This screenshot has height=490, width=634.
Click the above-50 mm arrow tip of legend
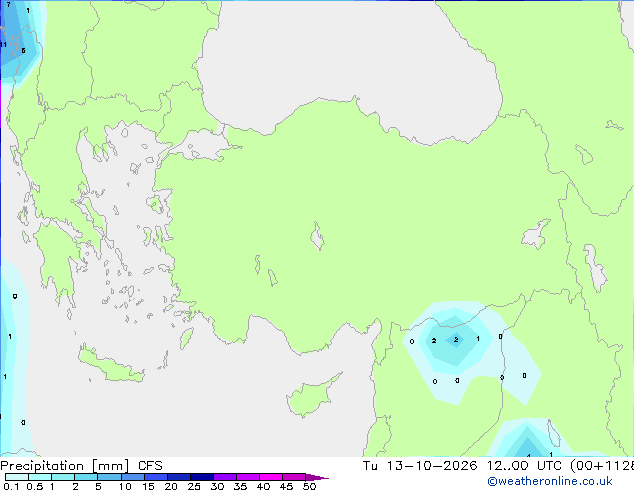tap(317, 477)
